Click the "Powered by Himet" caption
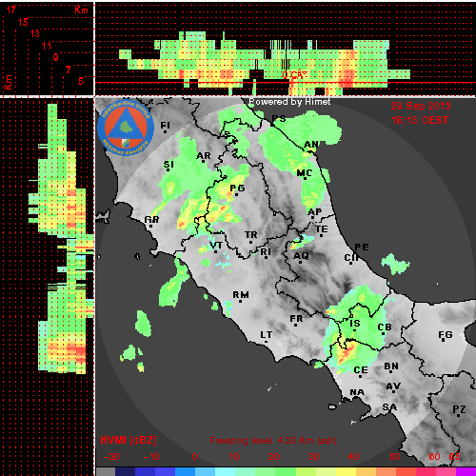The width and height of the screenshot is (476, 476). [x=289, y=102]
